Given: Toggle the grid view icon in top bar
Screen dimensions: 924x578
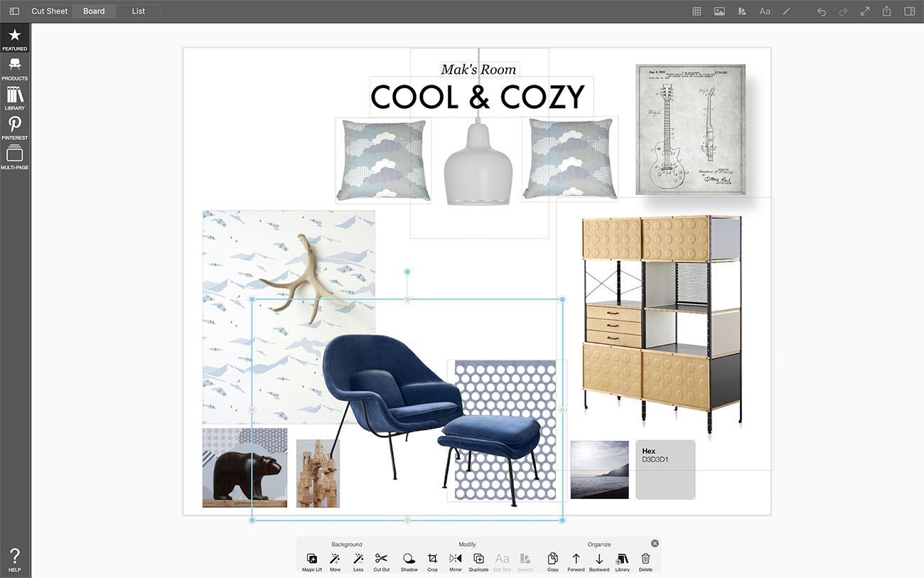Looking at the screenshot, I should pos(697,11).
